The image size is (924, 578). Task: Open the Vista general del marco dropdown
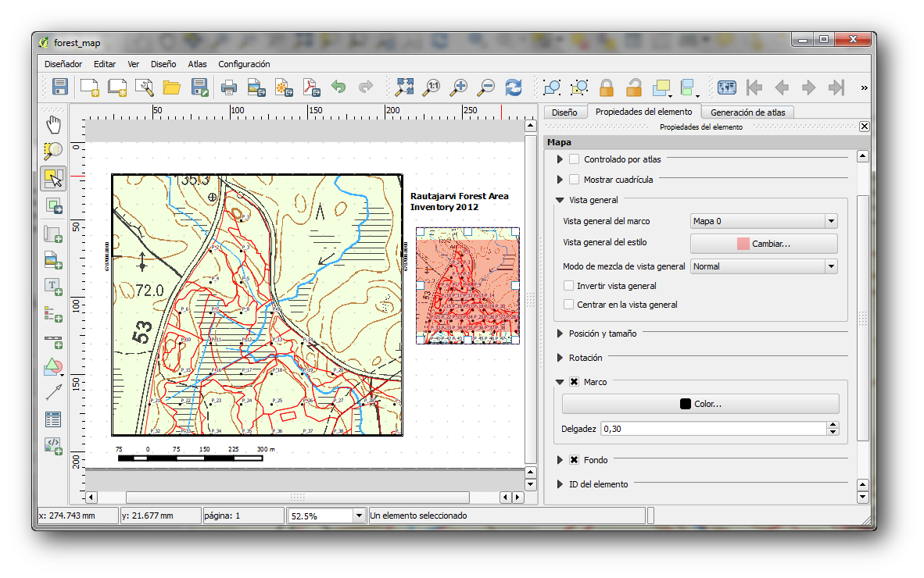pyautogui.click(x=764, y=221)
